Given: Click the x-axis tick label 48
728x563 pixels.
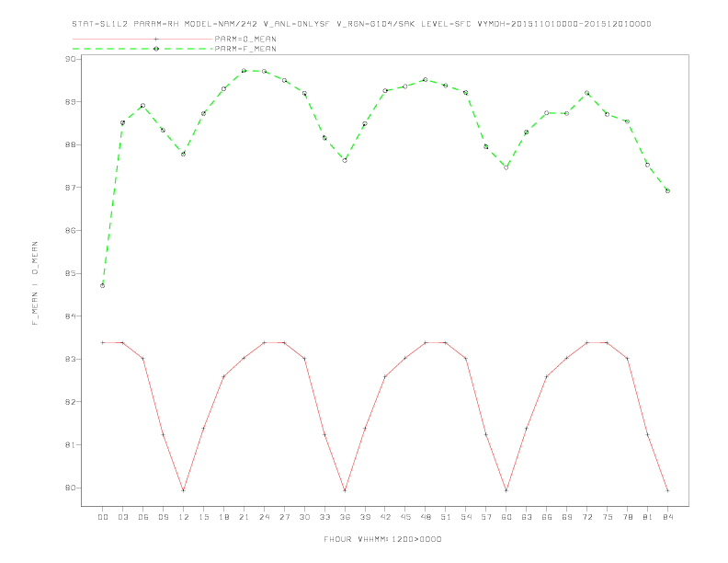Looking at the screenshot, I should (x=426, y=517).
